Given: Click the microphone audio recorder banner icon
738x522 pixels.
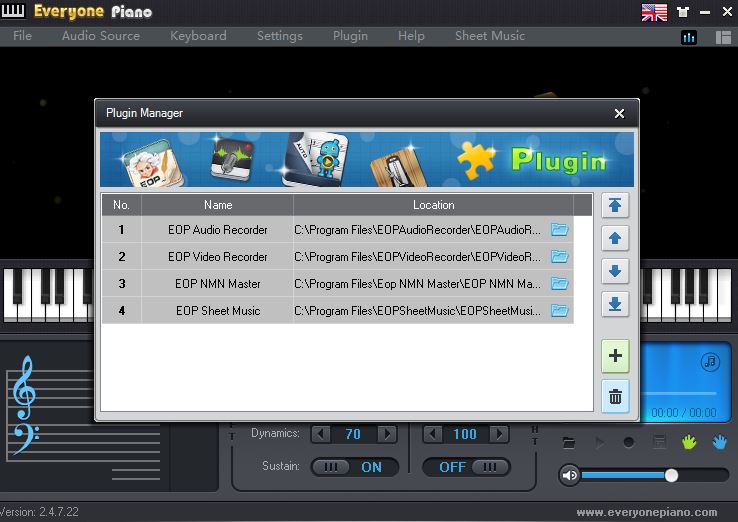Looking at the screenshot, I should point(231,159).
